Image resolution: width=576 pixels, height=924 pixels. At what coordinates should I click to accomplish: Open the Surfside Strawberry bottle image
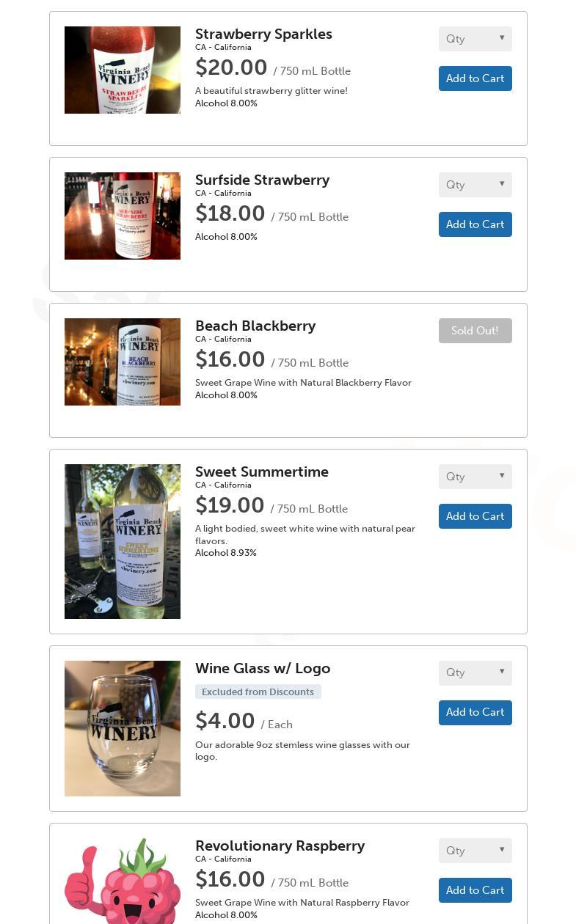click(x=123, y=216)
